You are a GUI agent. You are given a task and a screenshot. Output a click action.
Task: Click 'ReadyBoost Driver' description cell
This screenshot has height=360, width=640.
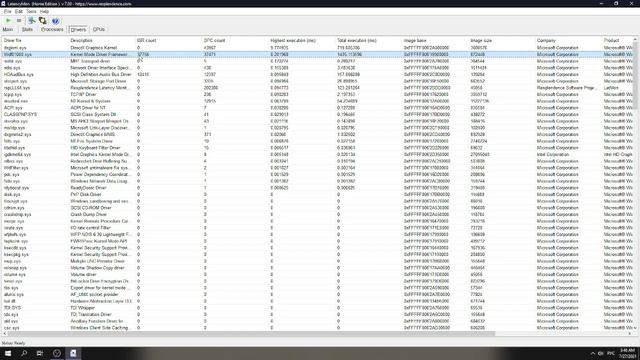88,188
